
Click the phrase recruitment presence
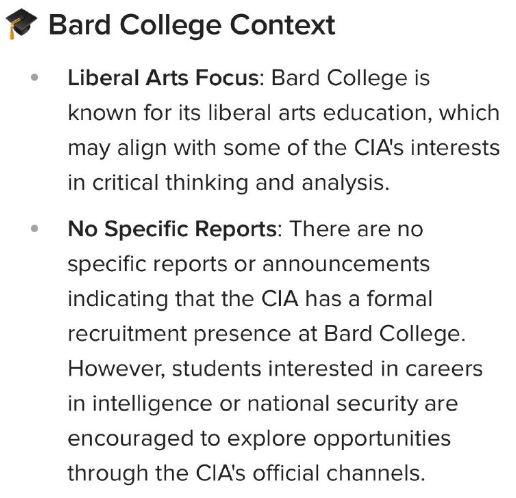click(x=179, y=334)
